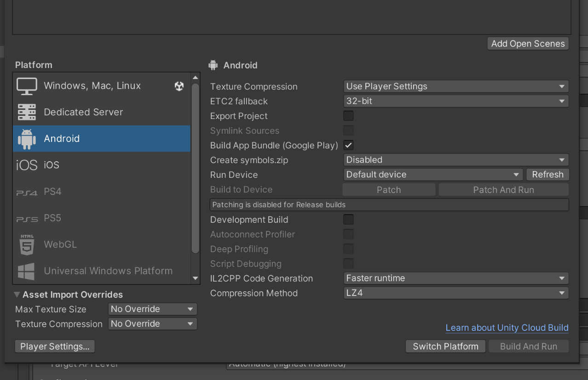Toggle the Autoconnect Profiler checkbox

(x=349, y=234)
